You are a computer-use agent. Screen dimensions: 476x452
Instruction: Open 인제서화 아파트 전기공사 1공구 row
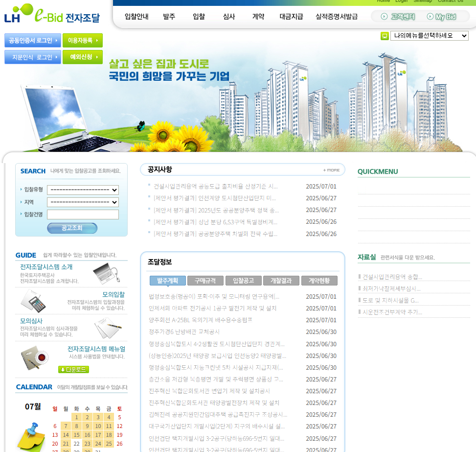[212, 308]
